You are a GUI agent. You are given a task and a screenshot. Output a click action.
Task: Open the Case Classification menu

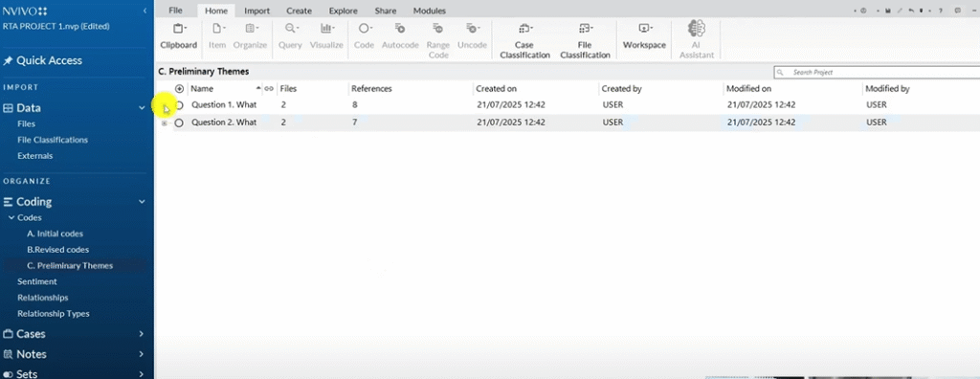tap(524, 40)
